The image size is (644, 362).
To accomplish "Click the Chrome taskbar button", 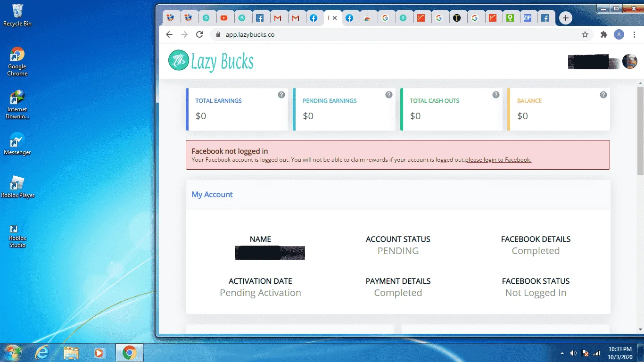I will click(x=130, y=352).
